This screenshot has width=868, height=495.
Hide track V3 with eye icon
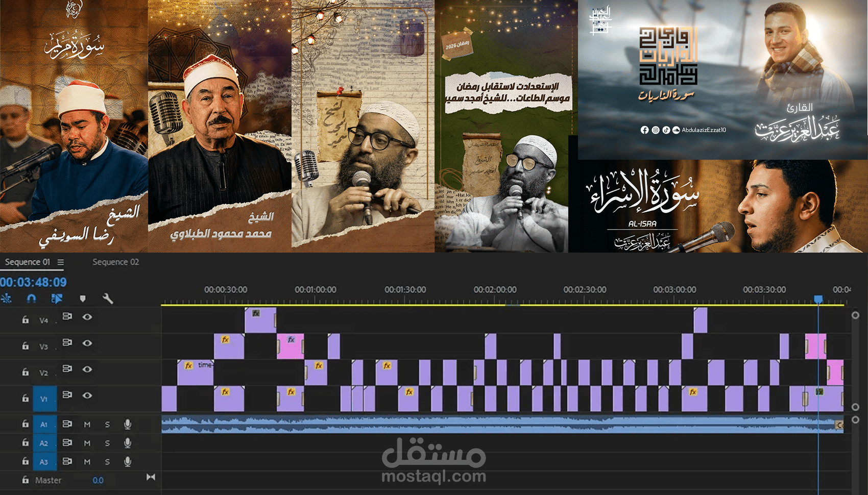[87, 343]
